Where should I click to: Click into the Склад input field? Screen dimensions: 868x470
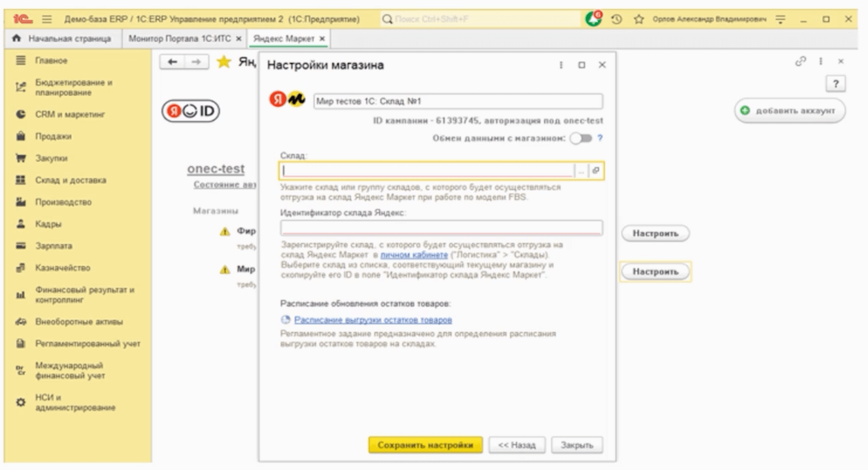click(x=427, y=171)
